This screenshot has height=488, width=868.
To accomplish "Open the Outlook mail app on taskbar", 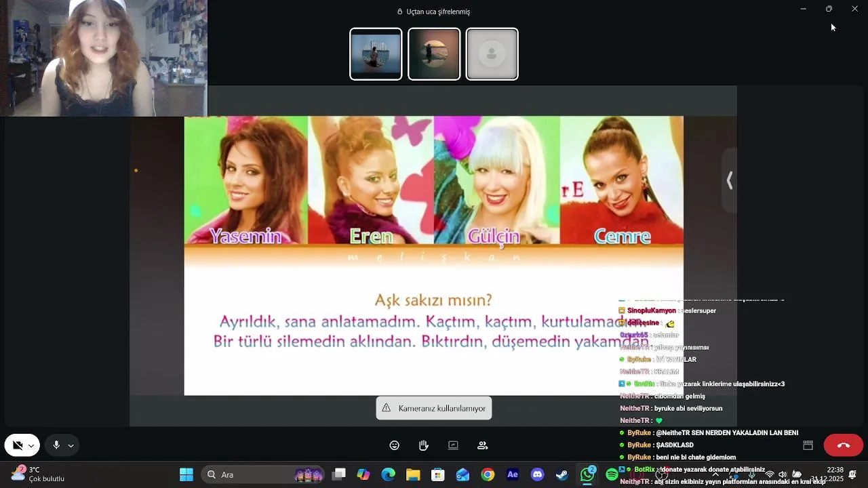I will click(462, 474).
